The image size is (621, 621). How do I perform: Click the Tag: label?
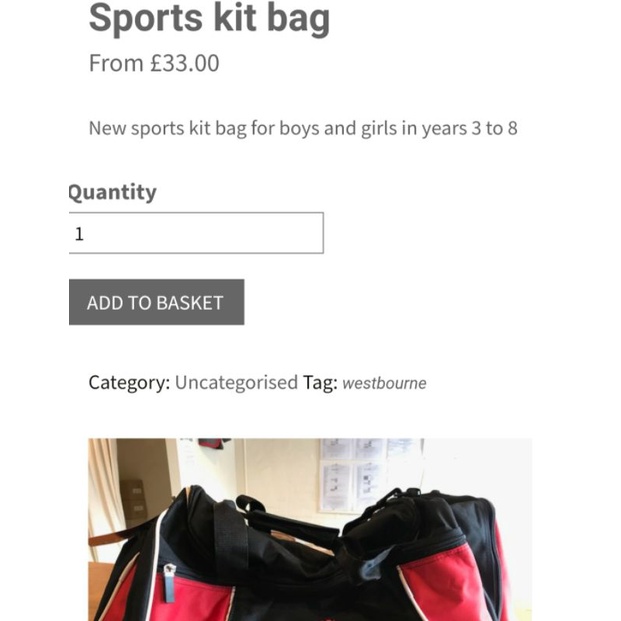point(320,383)
